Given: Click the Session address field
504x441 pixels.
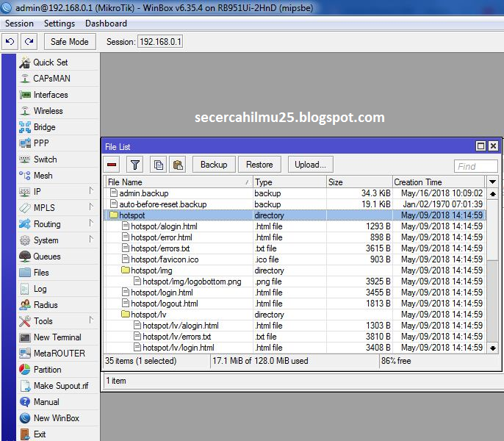Looking at the screenshot, I should (x=160, y=42).
